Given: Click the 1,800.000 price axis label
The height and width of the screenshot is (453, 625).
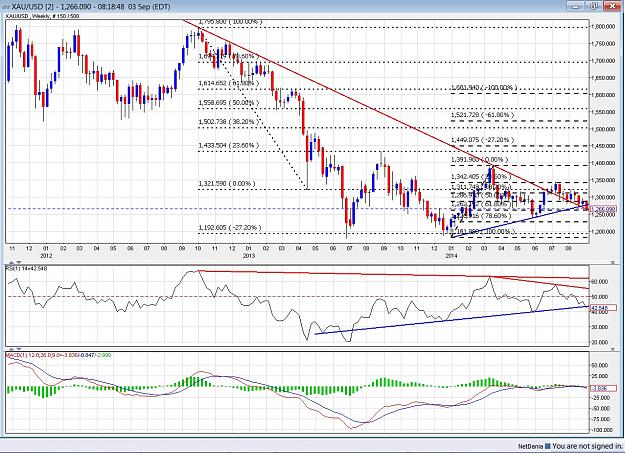Looking at the screenshot, I should click(x=604, y=27).
